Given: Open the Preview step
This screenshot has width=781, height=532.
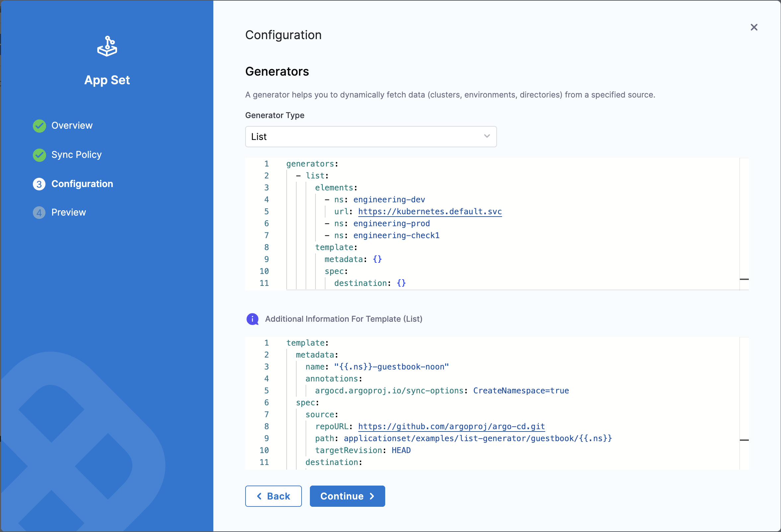Looking at the screenshot, I should click(x=69, y=213).
